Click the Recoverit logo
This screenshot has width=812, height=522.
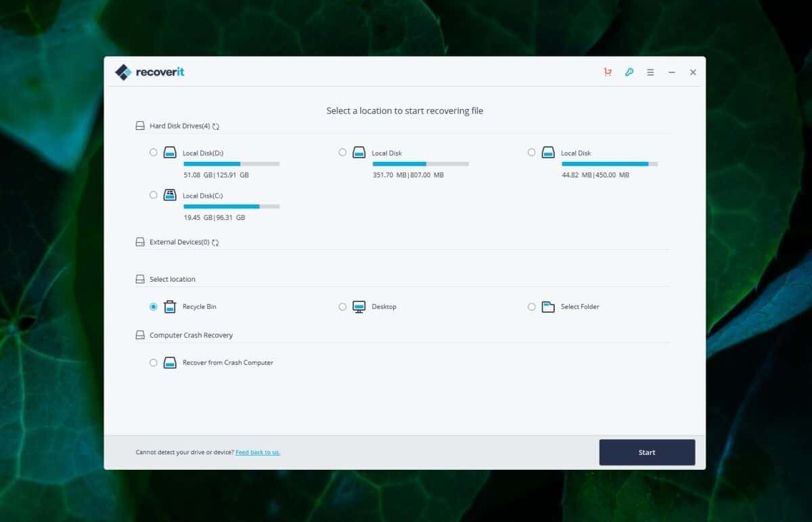tap(149, 72)
